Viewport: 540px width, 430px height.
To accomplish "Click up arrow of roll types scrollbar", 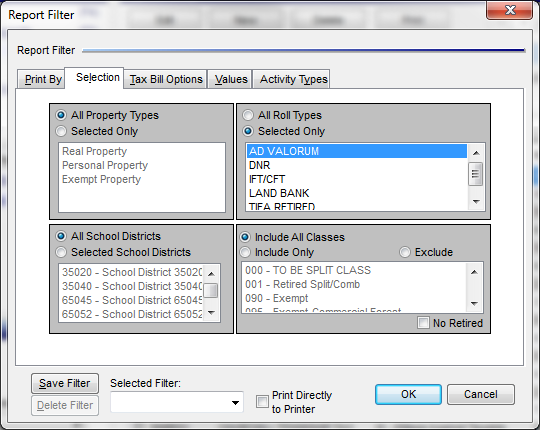I will click(x=476, y=153).
